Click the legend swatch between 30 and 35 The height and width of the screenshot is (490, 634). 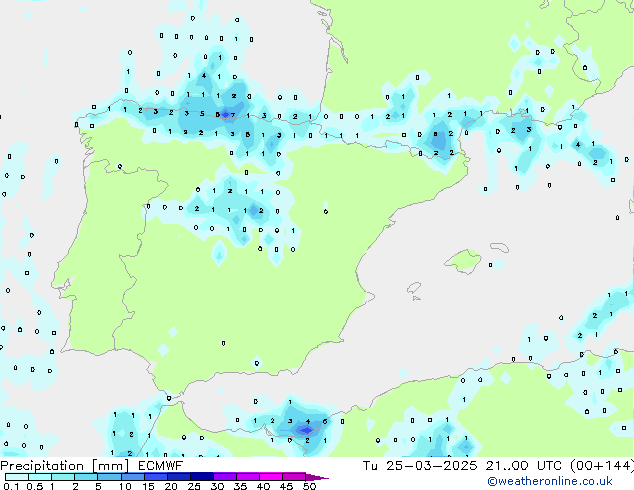[225, 477]
